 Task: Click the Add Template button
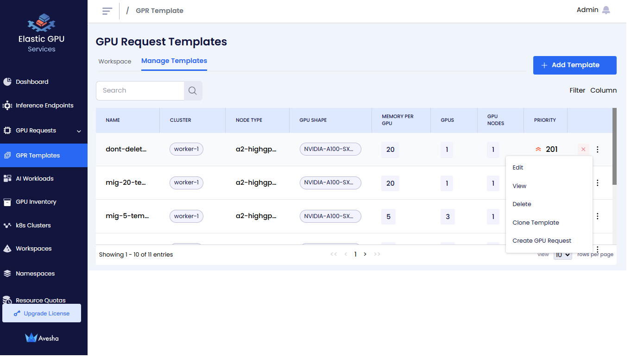(x=575, y=65)
